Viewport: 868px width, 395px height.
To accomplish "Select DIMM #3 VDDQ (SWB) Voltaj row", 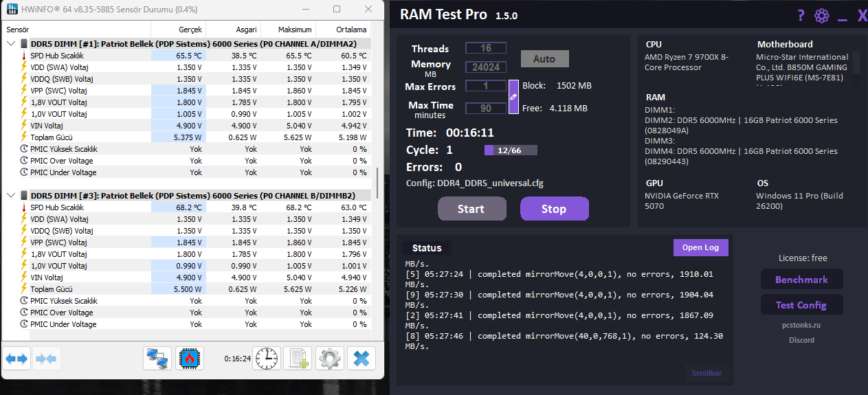I will point(186,231).
